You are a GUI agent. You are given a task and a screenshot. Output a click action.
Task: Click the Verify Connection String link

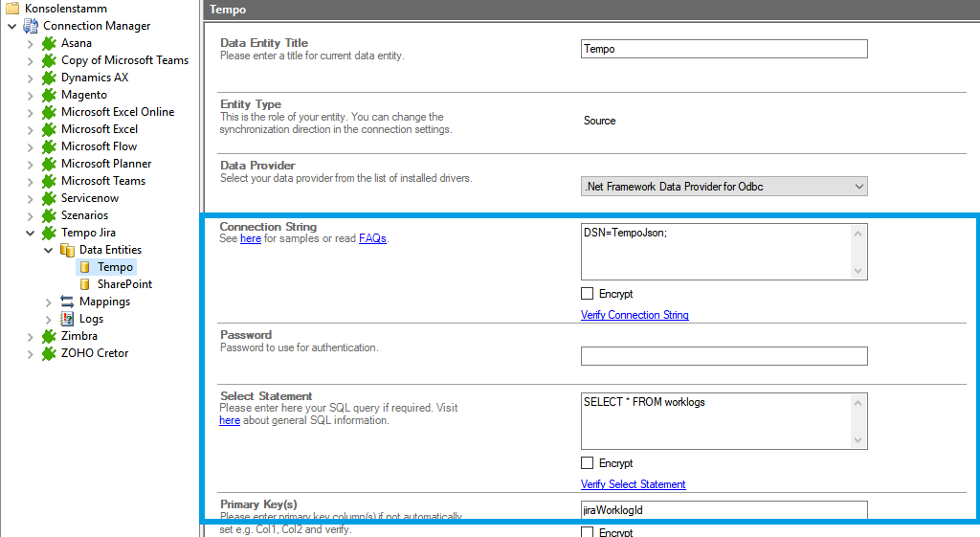[x=635, y=315]
